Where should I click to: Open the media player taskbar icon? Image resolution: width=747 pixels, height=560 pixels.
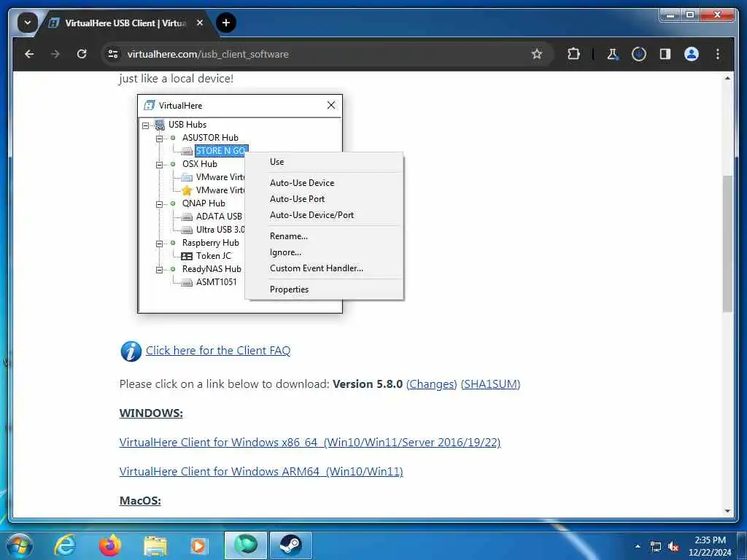click(198, 545)
